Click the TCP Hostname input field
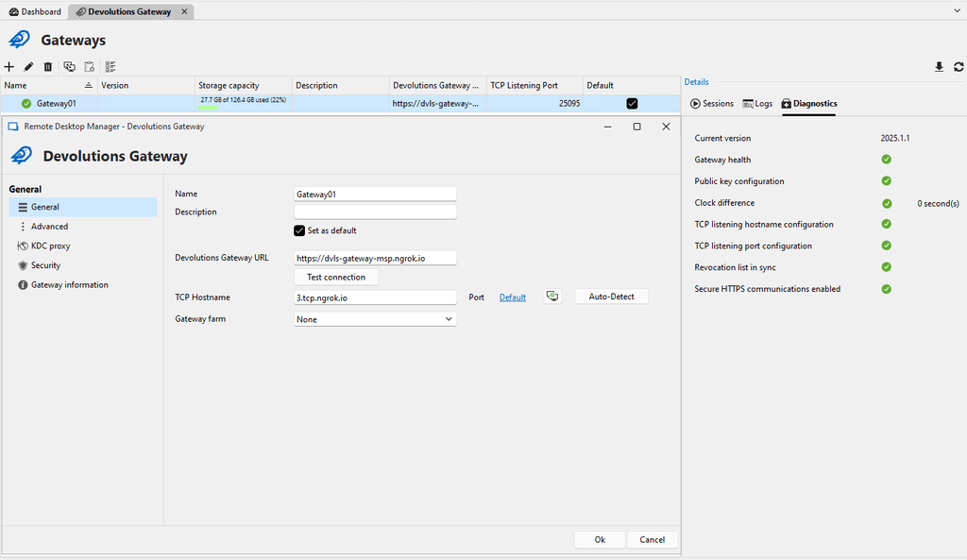 (x=375, y=297)
